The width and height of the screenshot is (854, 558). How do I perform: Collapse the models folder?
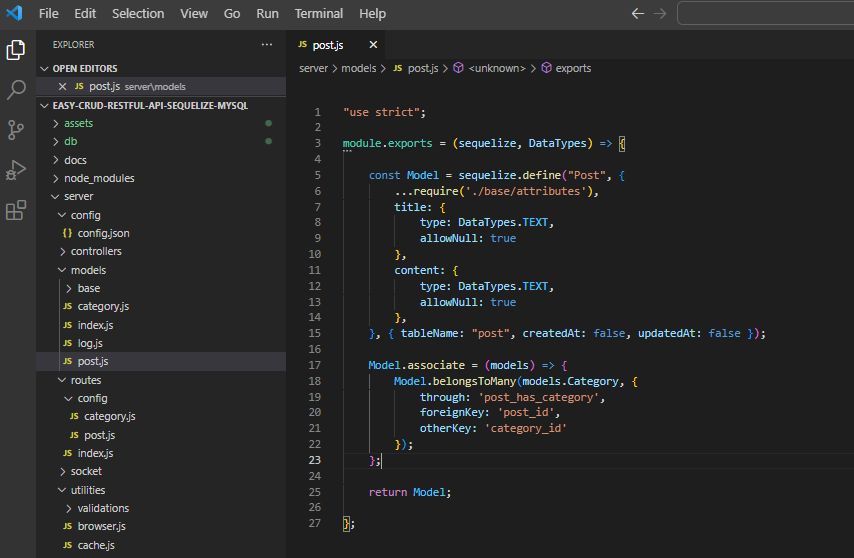[x=88, y=270]
